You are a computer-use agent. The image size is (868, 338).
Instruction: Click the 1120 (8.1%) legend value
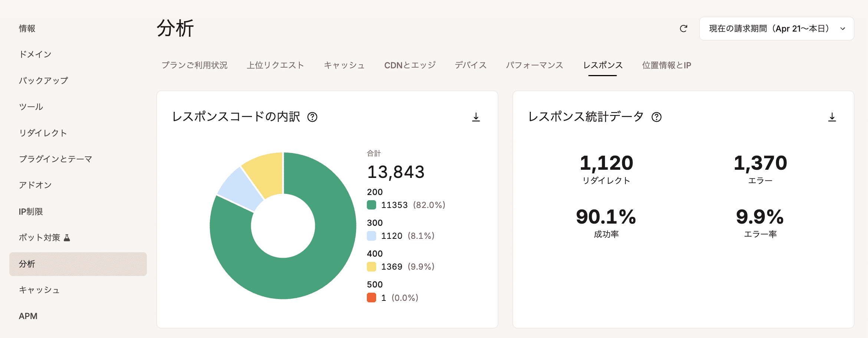pos(408,236)
